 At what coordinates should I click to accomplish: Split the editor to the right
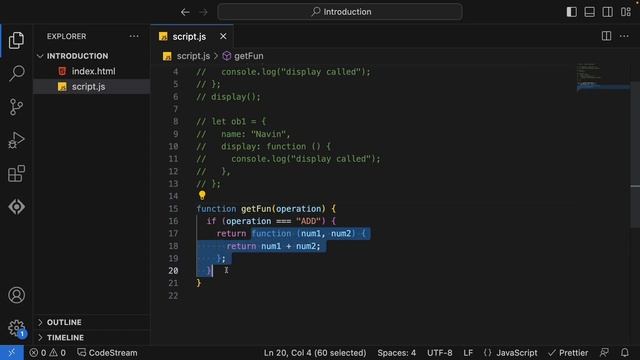coord(607,36)
